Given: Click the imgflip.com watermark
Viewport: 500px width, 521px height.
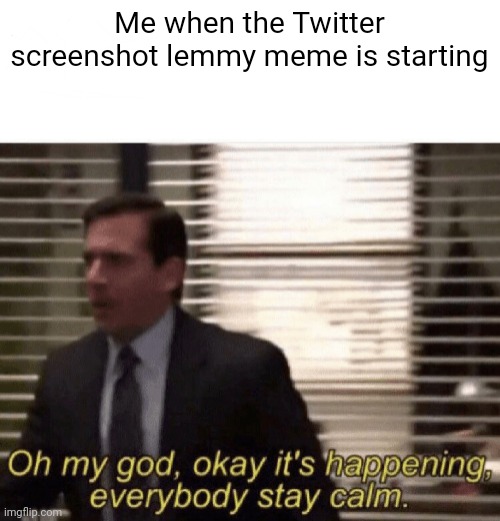Looking at the screenshot, I should click(x=33, y=512).
